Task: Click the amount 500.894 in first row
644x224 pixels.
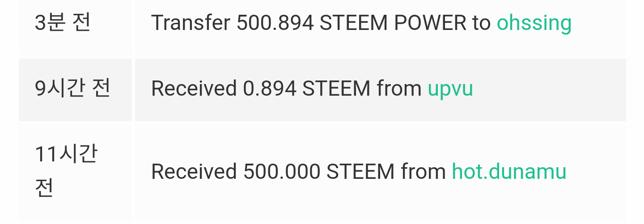Action: 275,23
